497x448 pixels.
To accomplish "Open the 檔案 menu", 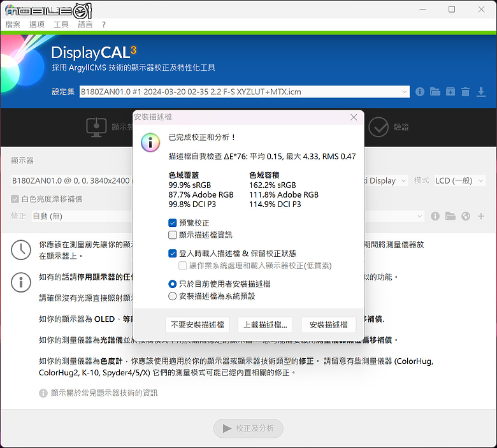I will (13, 24).
